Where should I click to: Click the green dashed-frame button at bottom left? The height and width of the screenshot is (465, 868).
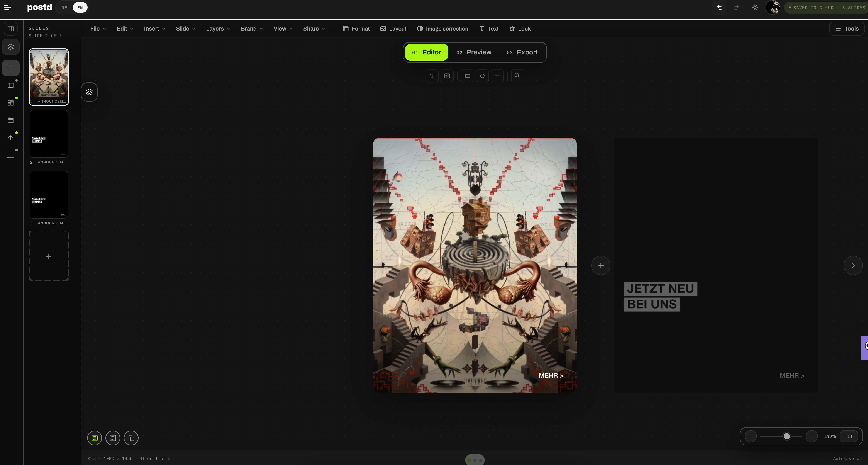(94, 438)
